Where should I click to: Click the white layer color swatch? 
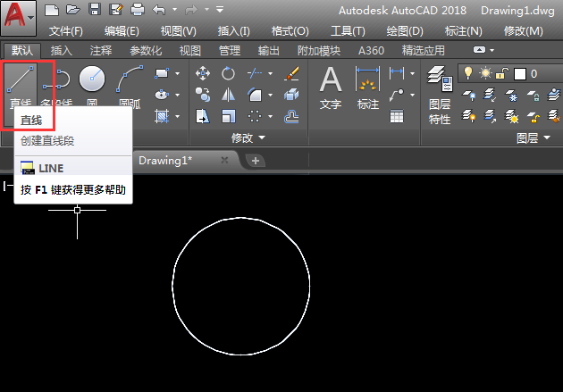(519, 74)
